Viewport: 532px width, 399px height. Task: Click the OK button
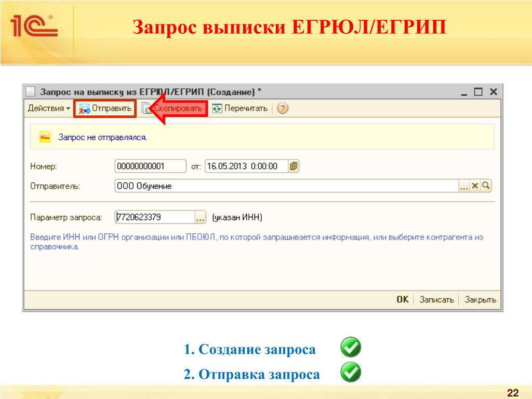pyautogui.click(x=403, y=300)
